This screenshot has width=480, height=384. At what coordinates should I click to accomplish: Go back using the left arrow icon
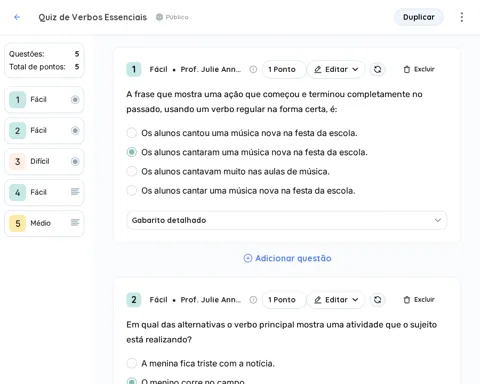[x=17, y=17]
